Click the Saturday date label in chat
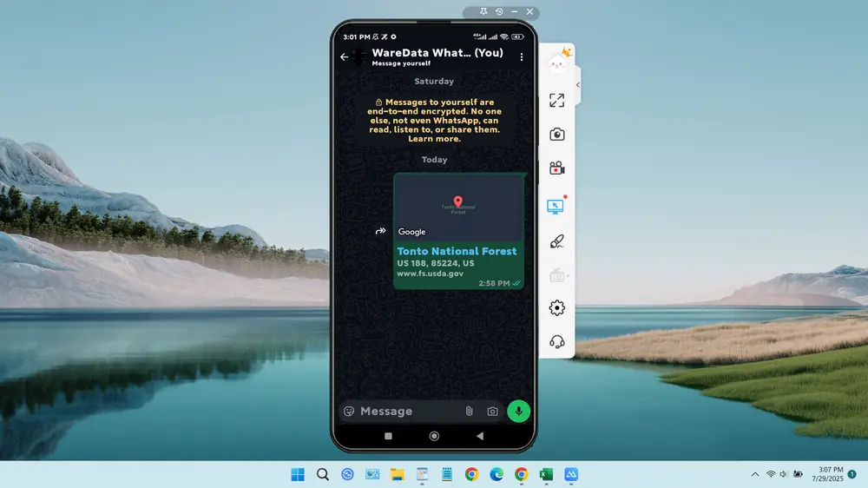This screenshot has width=868, height=488. tap(434, 81)
